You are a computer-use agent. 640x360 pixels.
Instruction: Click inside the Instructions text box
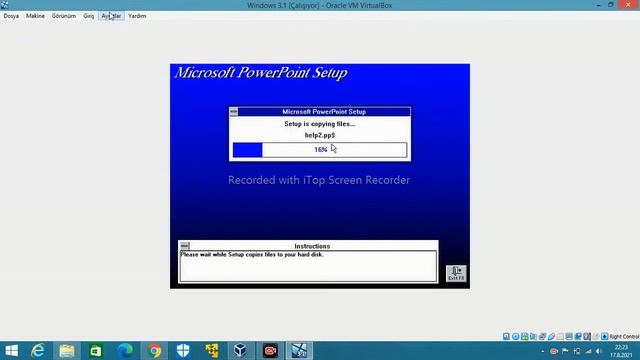click(x=308, y=266)
